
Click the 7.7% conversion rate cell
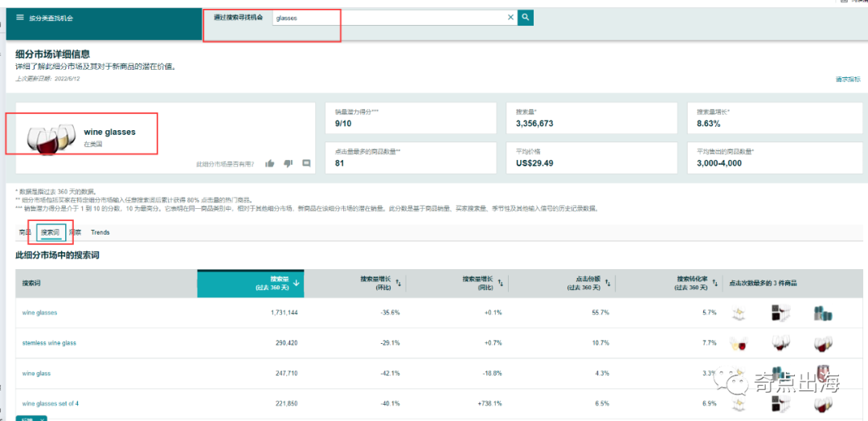pyautogui.click(x=709, y=343)
